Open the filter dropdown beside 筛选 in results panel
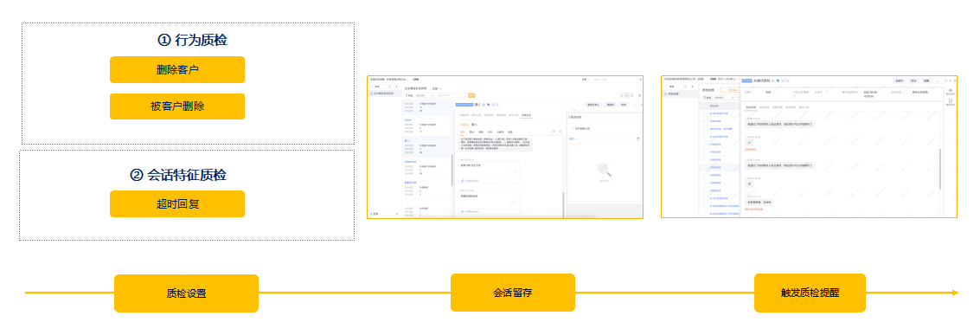Viewport: 980px width, 335px height. point(724,98)
